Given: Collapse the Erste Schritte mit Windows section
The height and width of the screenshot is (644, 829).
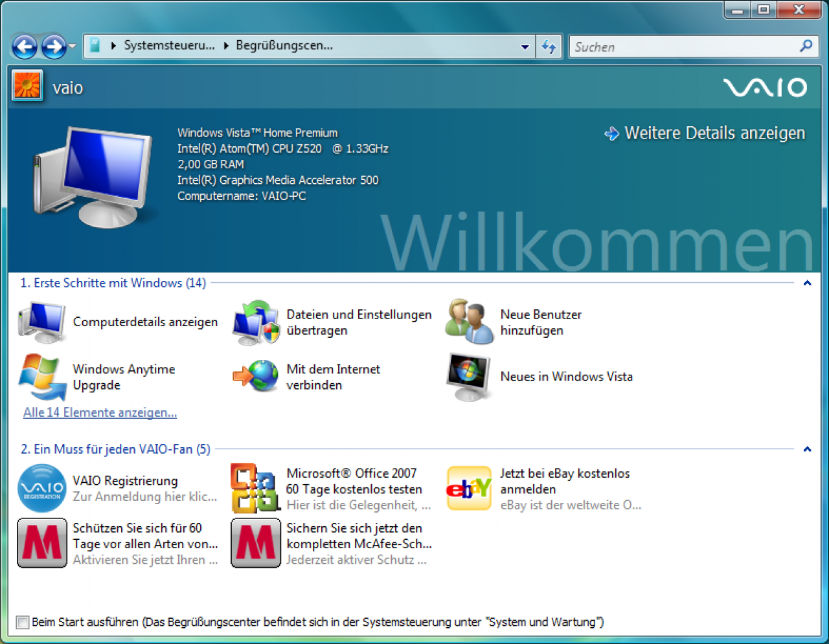Looking at the screenshot, I should (807, 283).
